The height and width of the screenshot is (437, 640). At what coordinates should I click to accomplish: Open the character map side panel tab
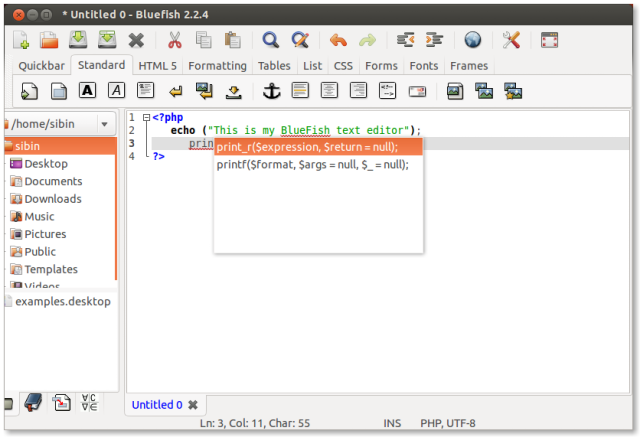pyautogui.click(x=89, y=403)
